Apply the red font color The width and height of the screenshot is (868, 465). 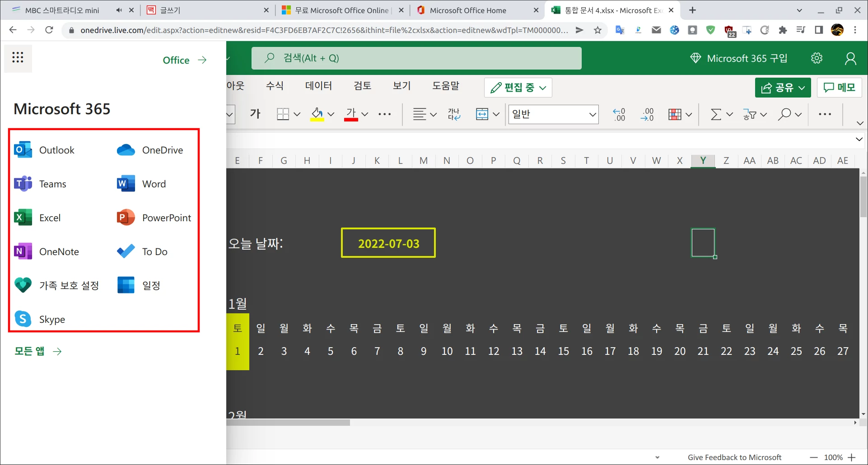351,114
